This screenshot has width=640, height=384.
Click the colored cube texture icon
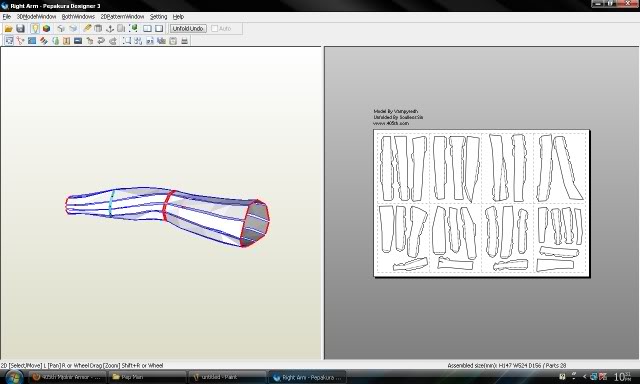coord(47,29)
